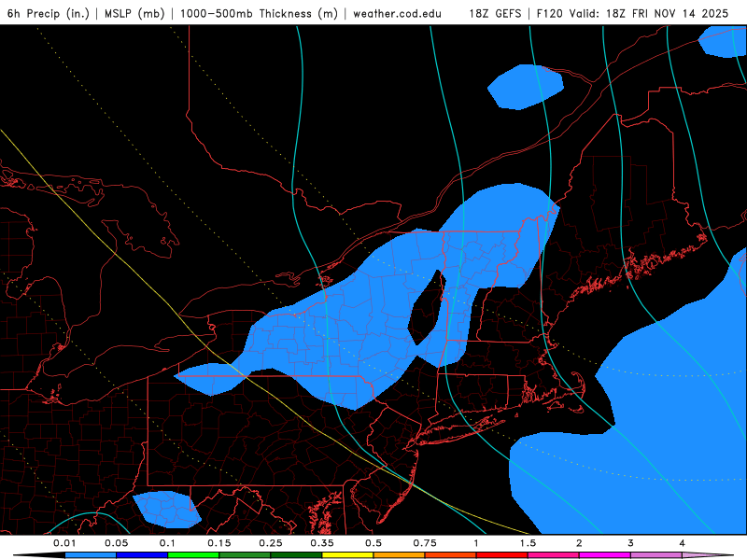Click the dark blue 0.05–0.1 legend swatch

point(142,555)
